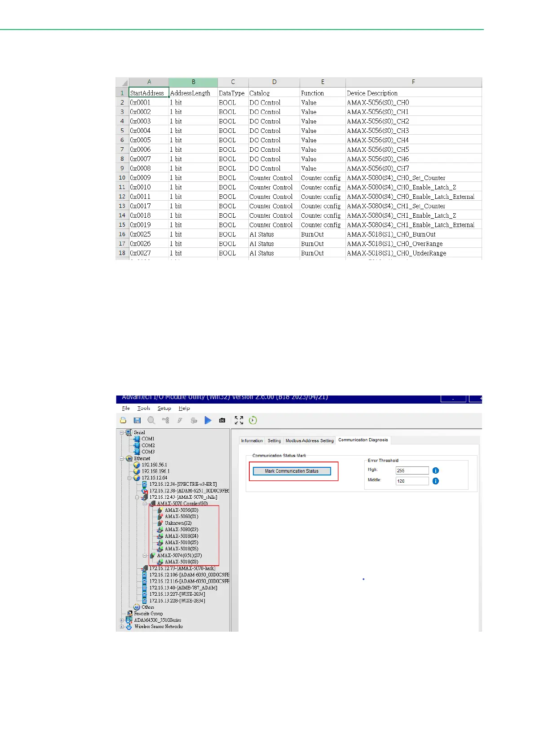Click the camera snapshot toolbar icon
This screenshot has width=535, height=756.
pyautogui.click(x=222, y=420)
